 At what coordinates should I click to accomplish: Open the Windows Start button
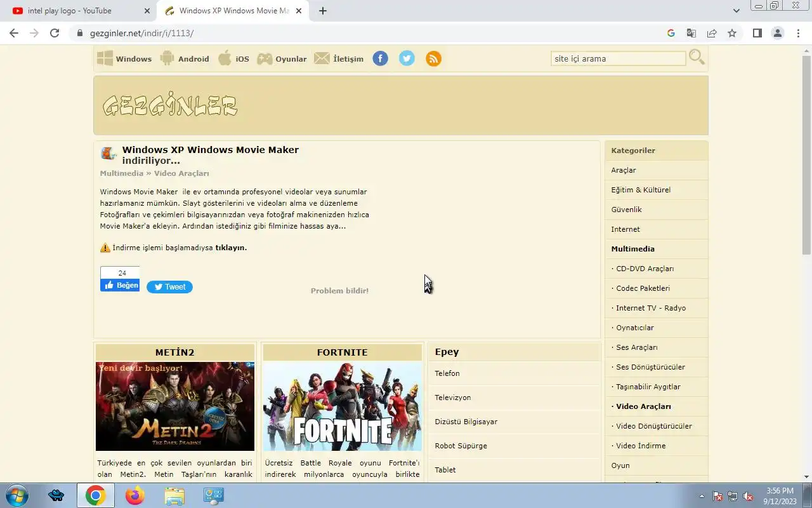coord(16,495)
